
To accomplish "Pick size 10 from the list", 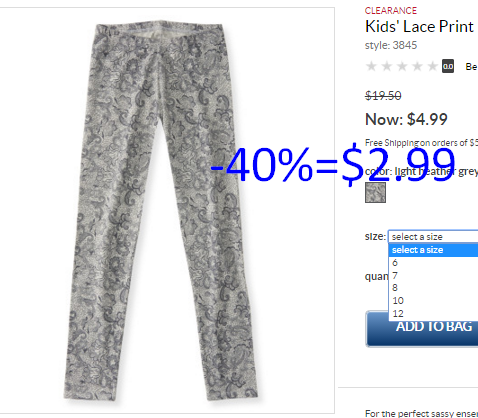I will (433, 301).
